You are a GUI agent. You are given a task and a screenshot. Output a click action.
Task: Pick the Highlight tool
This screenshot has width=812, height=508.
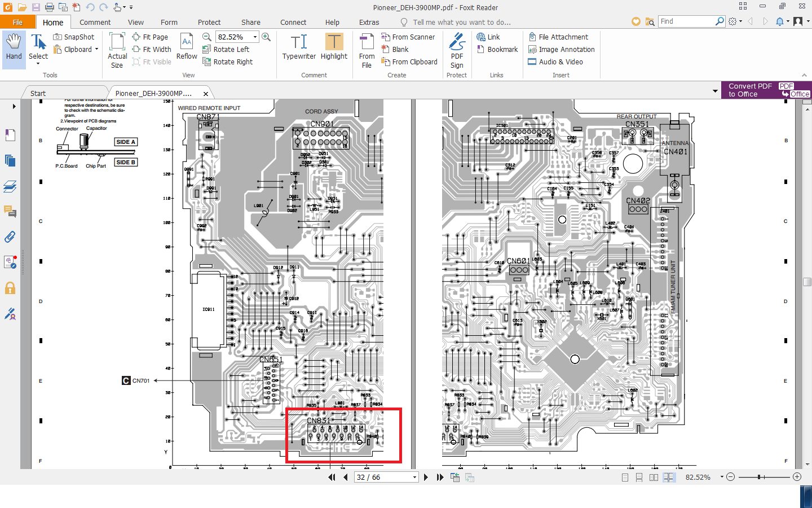pos(334,47)
